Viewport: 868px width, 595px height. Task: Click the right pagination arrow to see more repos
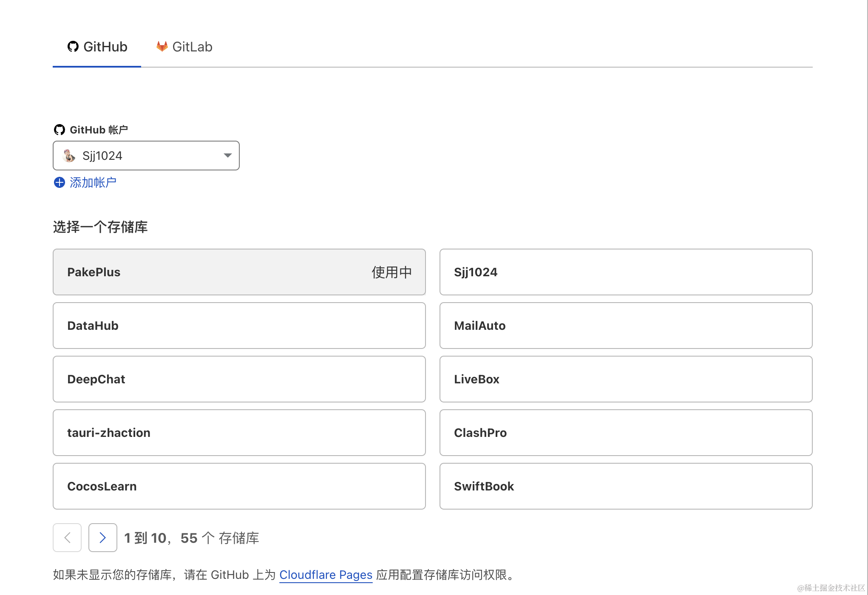[102, 538]
